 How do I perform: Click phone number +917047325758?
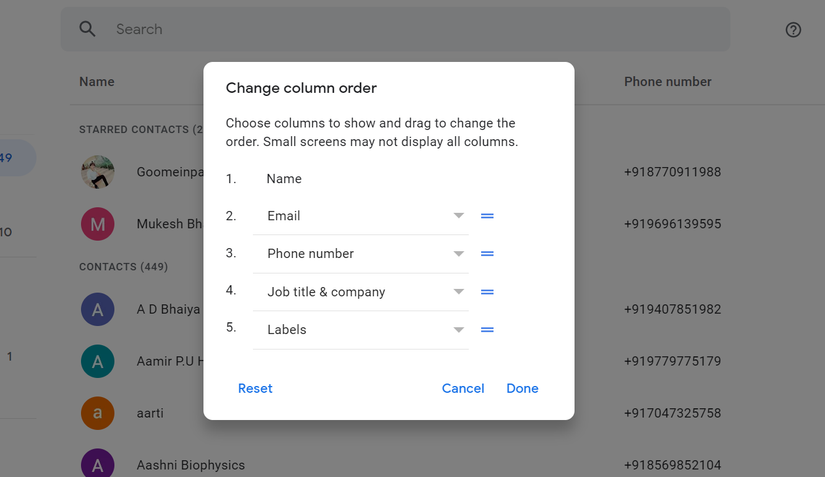pos(672,413)
